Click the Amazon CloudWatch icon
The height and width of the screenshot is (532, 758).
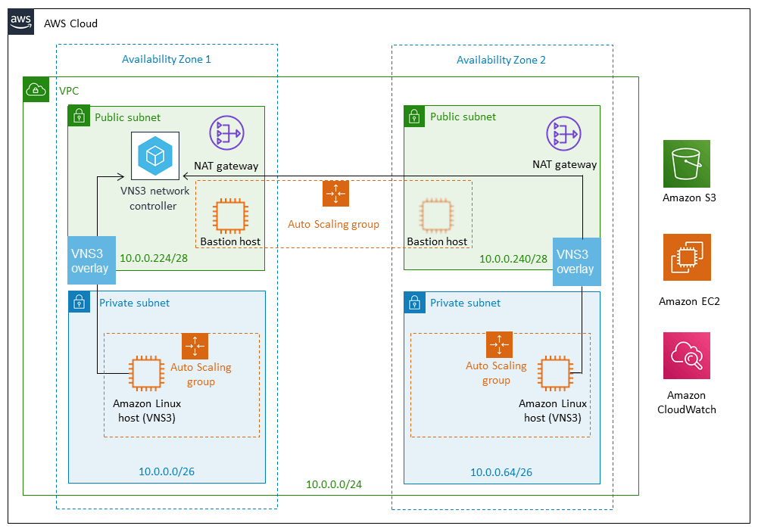click(687, 356)
